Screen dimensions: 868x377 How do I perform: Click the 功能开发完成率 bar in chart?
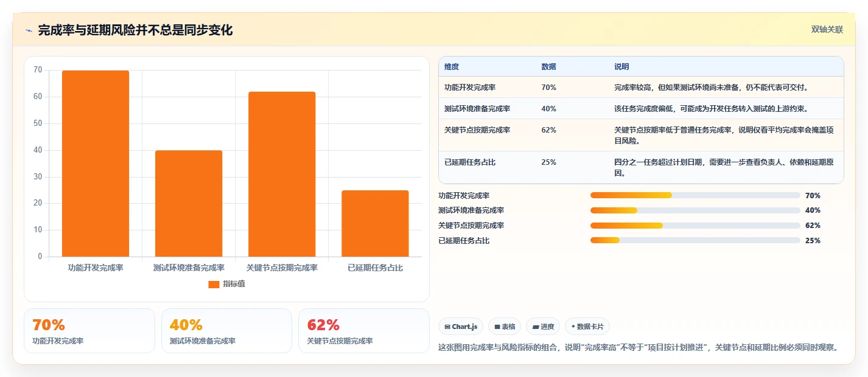click(x=96, y=164)
